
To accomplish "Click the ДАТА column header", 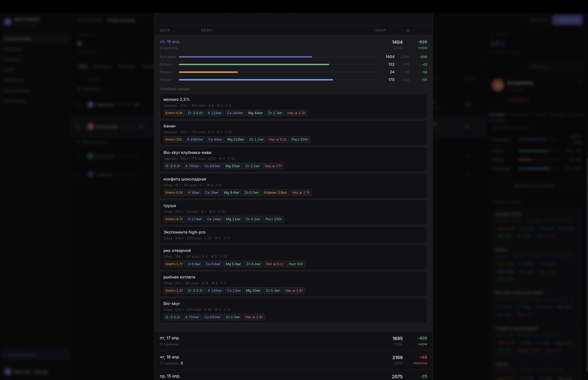I will 165,30.
